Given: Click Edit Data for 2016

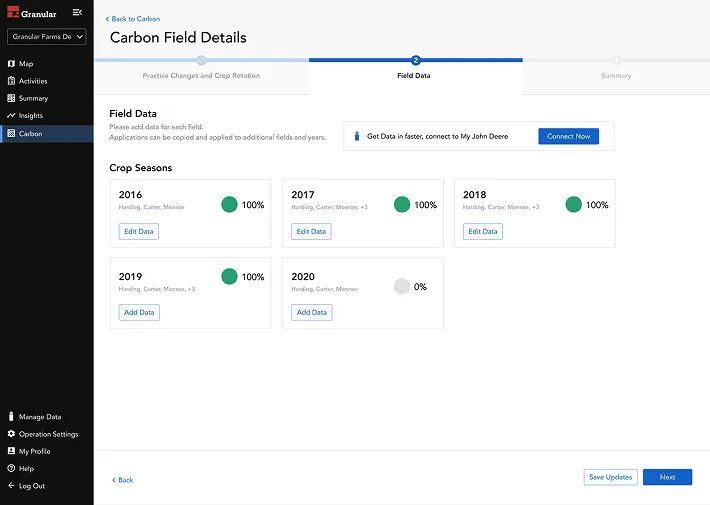Looking at the screenshot, I should point(139,231).
